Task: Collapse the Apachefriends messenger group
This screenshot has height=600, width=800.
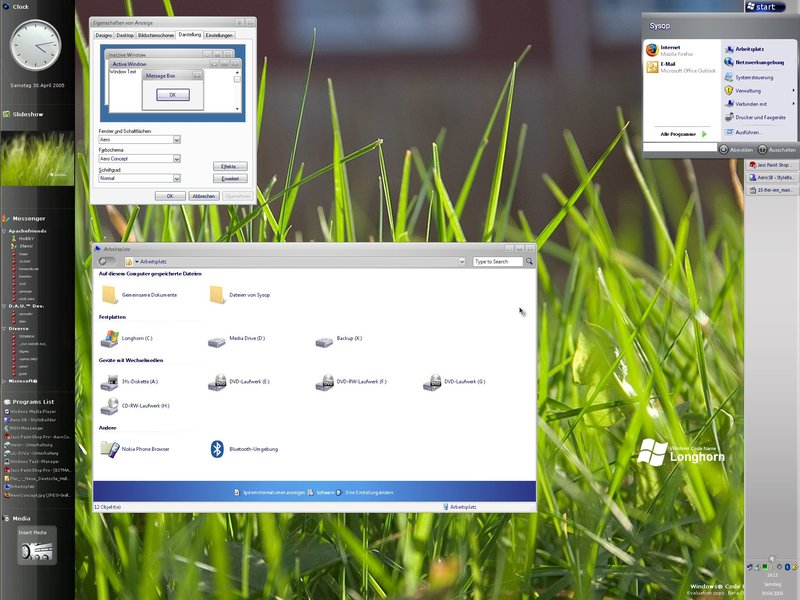Action: (x=5, y=229)
